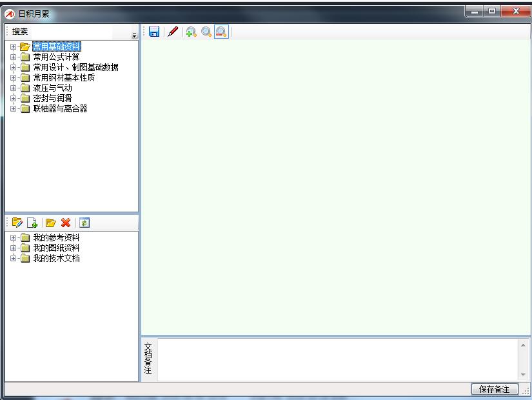Expand the 我的技术文档 node
The height and width of the screenshot is (400, 532).
pos(13,259)
